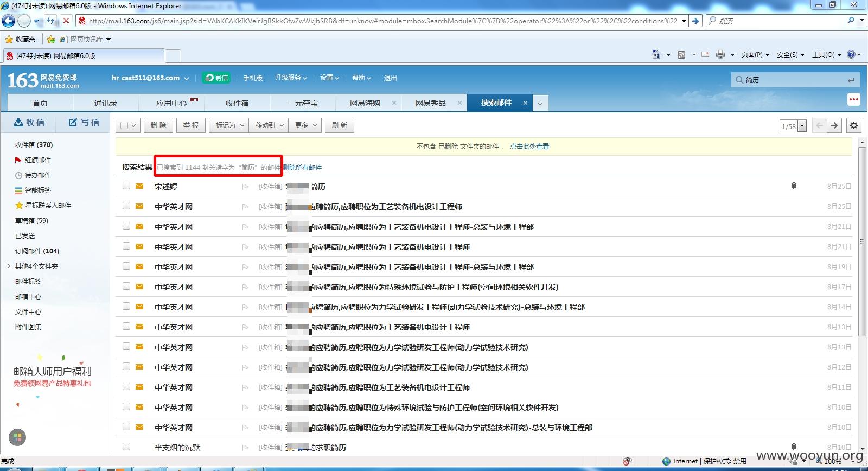Click the IE refresh arrows icon
Image resolution: width=868 pixels, height=471 pixels.
[x=51, y=21]
